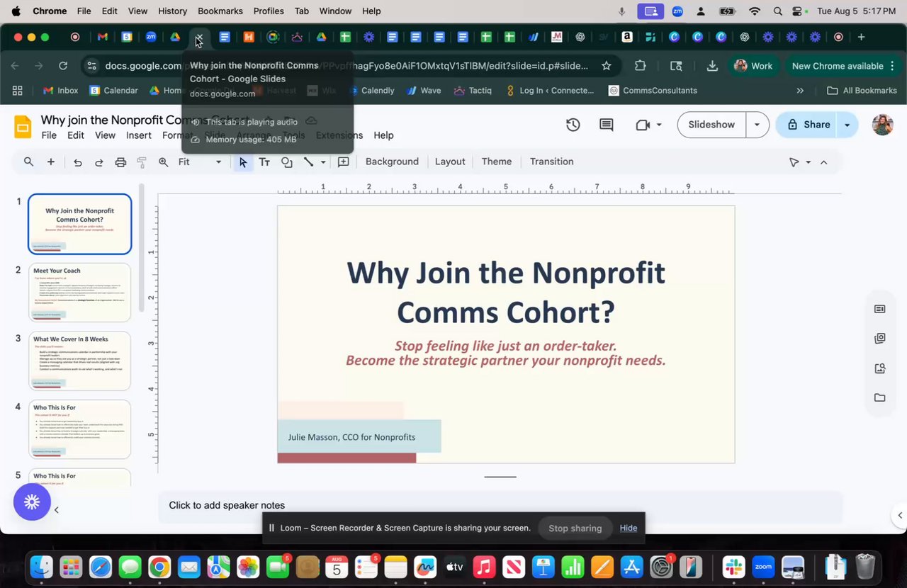Undo the last action
Image resolution: width=907 pixels, height=588 pixels.
pyautogui.click(x=78, y=162)
